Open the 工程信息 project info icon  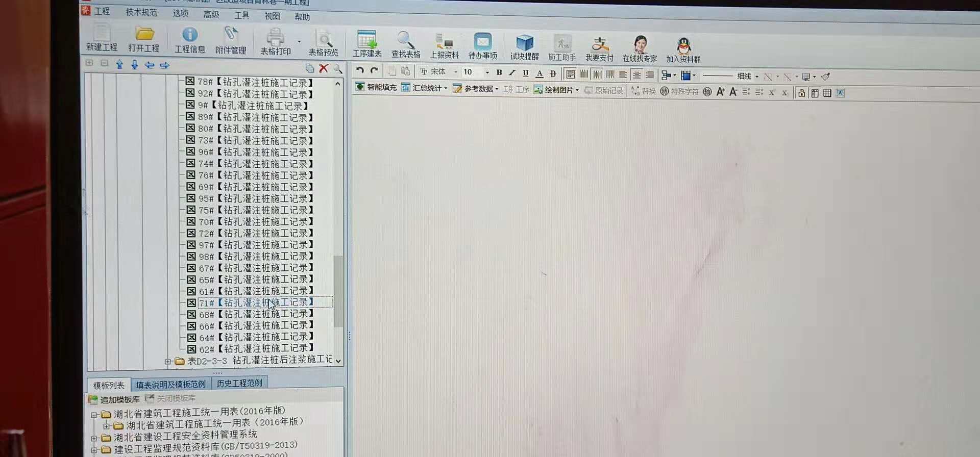(x=190, y=40)
